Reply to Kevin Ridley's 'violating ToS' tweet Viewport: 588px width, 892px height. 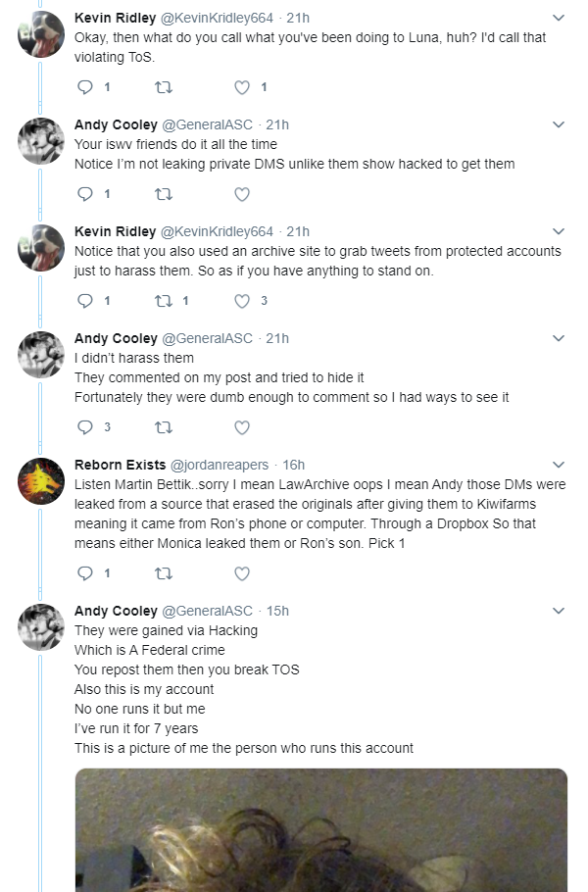click(85, 87)
